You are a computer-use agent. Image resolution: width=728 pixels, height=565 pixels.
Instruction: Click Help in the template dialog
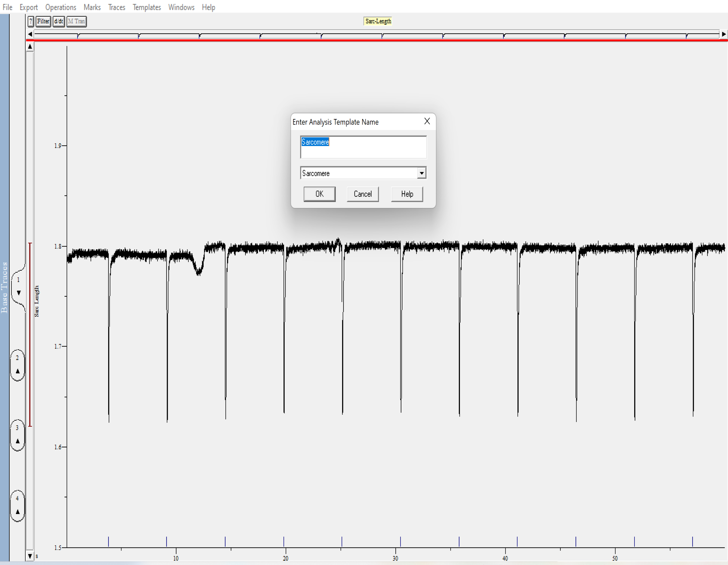click(x=407, y=194)
